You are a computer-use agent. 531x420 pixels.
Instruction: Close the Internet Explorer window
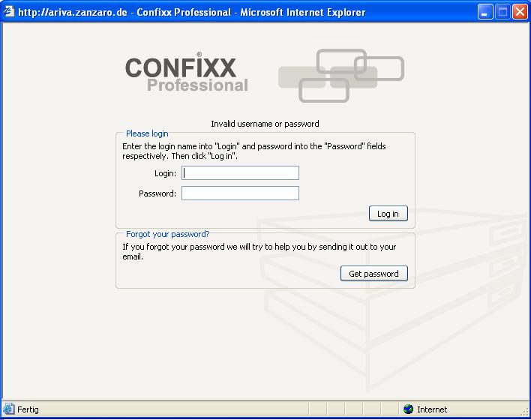pyautogui.click(x=520, y=12)
